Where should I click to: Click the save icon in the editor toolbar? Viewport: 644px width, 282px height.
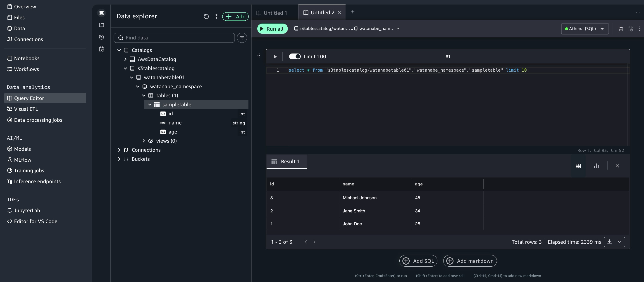tap(620, 29)
